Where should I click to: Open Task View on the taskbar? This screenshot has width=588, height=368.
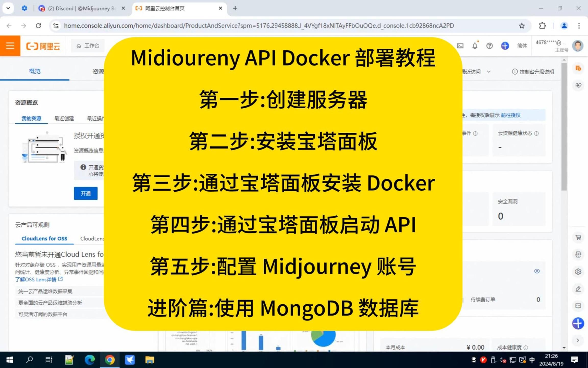49,360
